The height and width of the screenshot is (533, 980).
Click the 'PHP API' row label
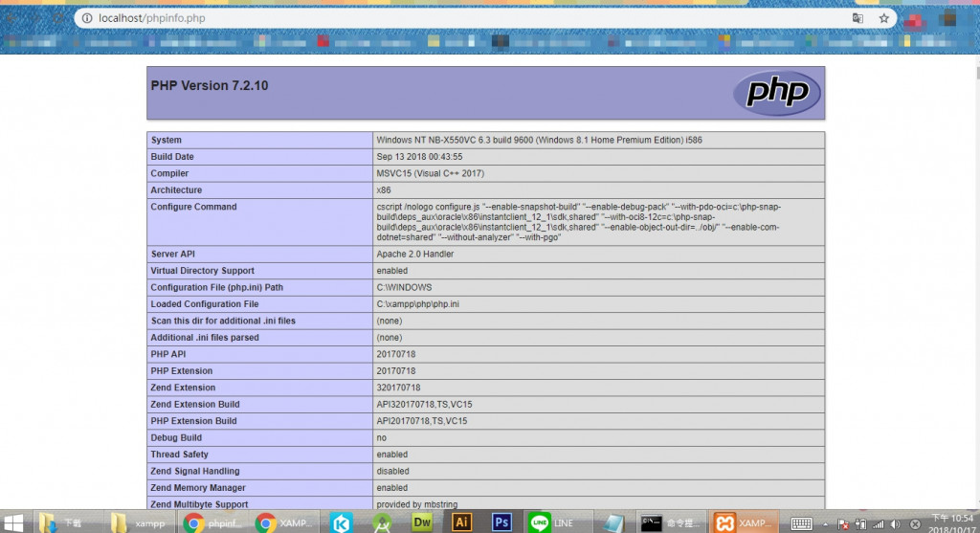(x=168, y=354)
